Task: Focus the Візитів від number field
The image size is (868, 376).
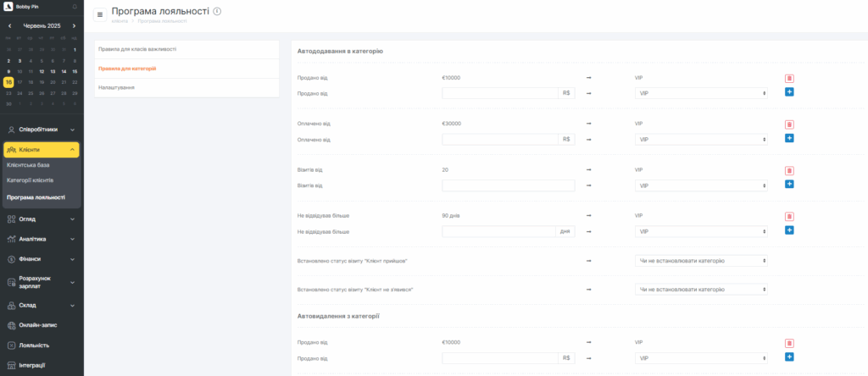Action: click(x=509, y=185)
